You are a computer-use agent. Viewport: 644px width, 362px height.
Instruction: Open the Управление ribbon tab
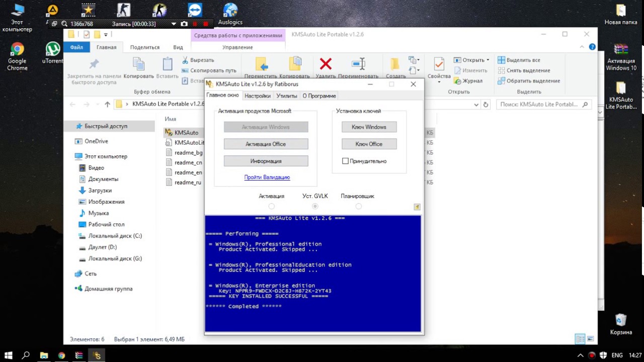(x=237, y=47)
